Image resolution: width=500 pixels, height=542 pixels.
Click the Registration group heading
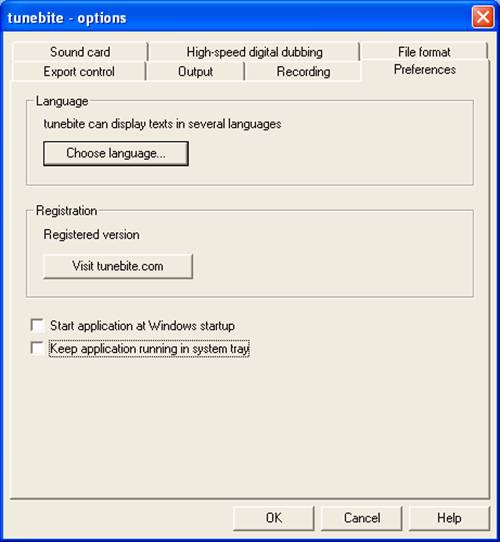coord(66,211)
